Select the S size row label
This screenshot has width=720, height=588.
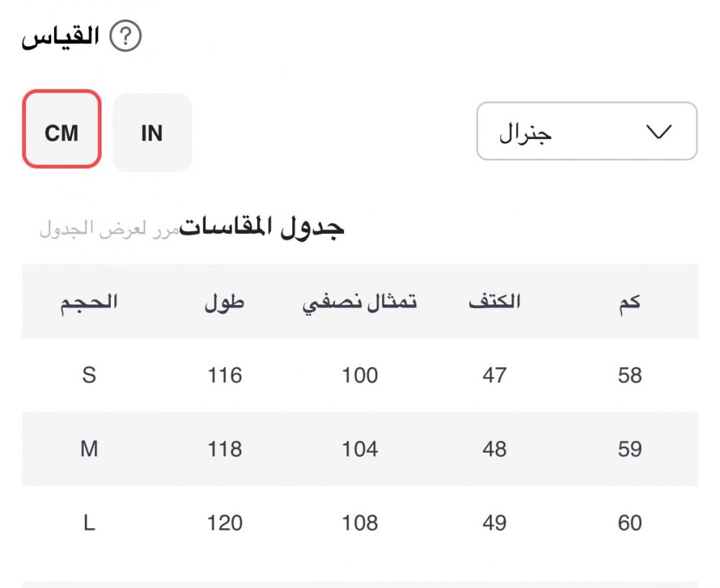pos(89,375)
